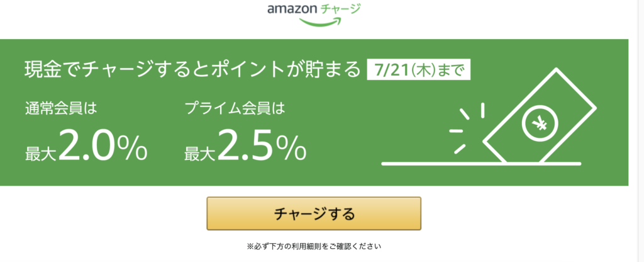Select the 最大2.5% prime rate text
The image size is (644, 262).
pyautogui.click(x=245, y=144)
